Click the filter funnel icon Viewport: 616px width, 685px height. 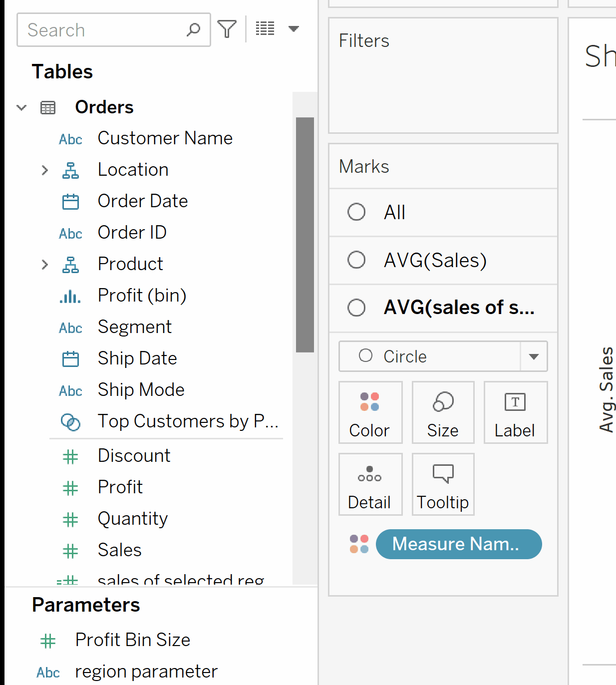point(227,29)
